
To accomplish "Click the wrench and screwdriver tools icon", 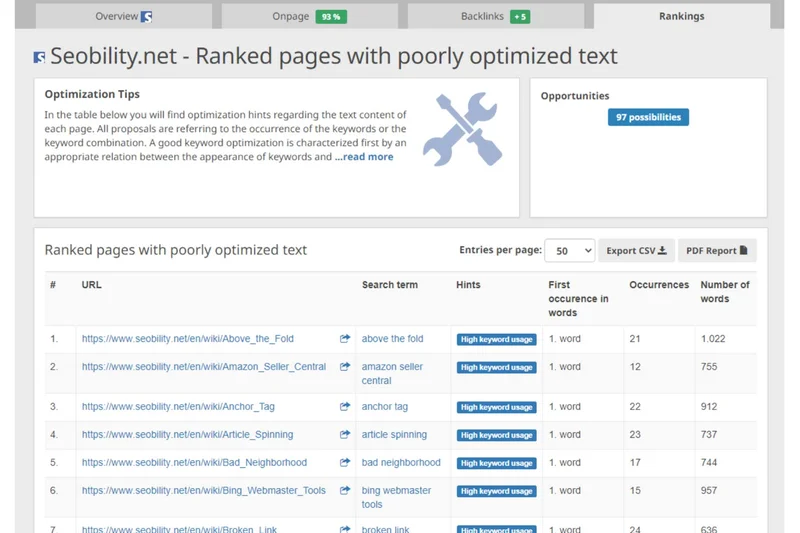I will tap(461, 129).
